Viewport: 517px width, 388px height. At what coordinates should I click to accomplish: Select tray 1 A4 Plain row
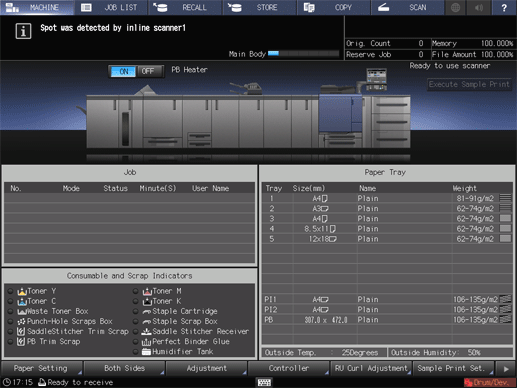(387, 199)
